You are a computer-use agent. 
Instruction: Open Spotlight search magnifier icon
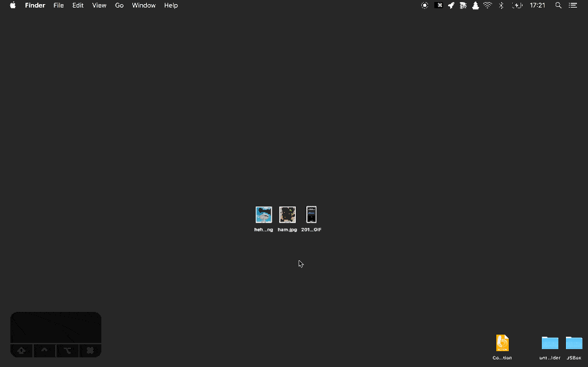558,6
